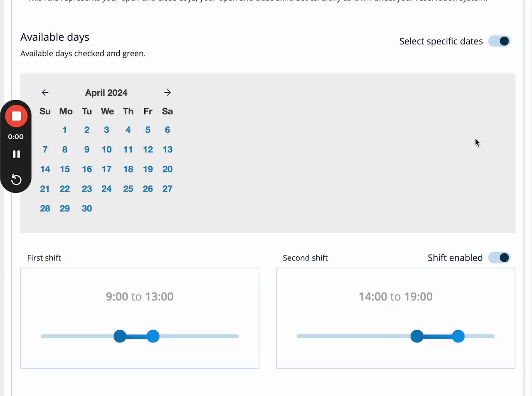Viewport: 532px width, 396px height.
Task: Click the Second shift start time handle
Action: [x=417, y=336]
